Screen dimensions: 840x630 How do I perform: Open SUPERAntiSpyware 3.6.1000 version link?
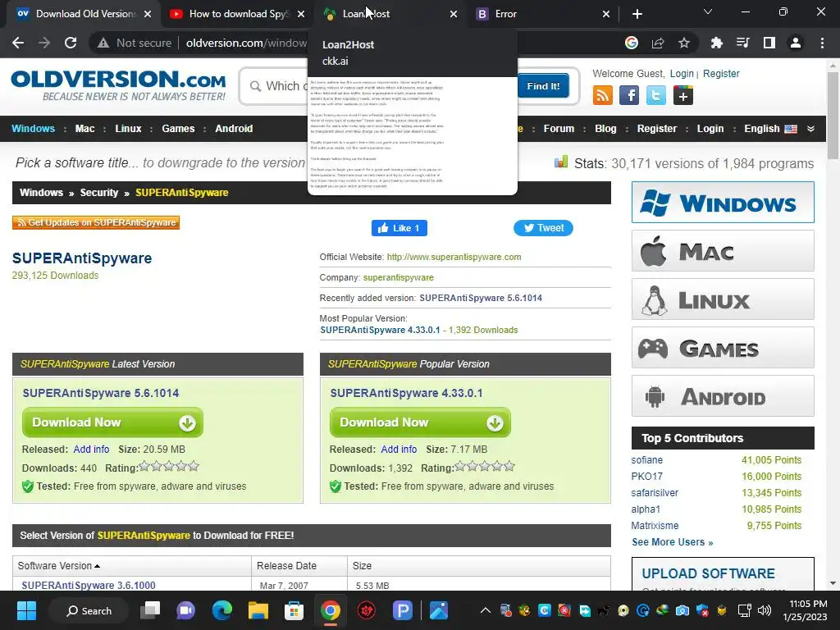pyautogui.click(x=89, y=586)
